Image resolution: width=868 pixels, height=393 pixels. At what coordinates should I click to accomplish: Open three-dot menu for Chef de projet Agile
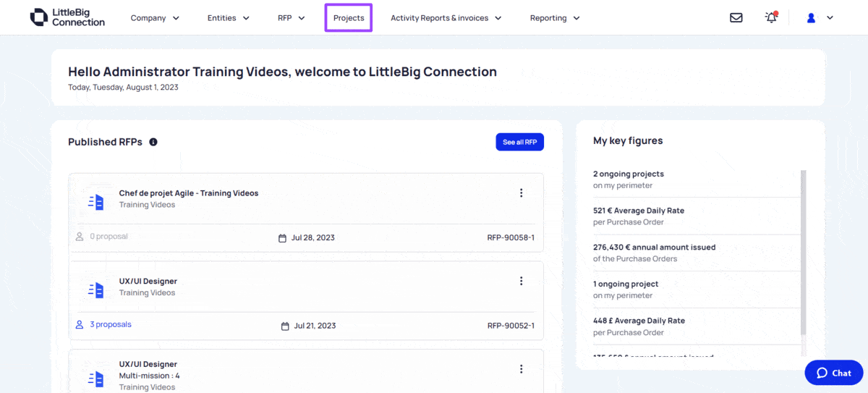click(521, 193)
